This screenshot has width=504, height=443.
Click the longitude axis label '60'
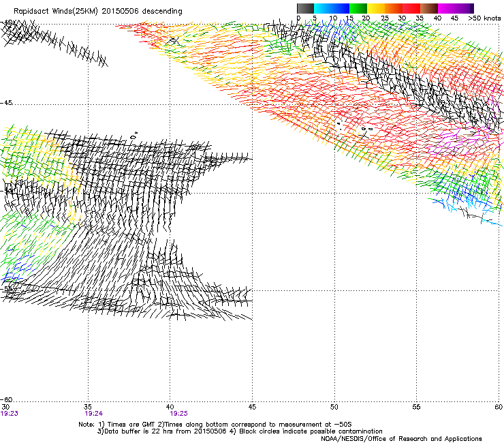499,407
